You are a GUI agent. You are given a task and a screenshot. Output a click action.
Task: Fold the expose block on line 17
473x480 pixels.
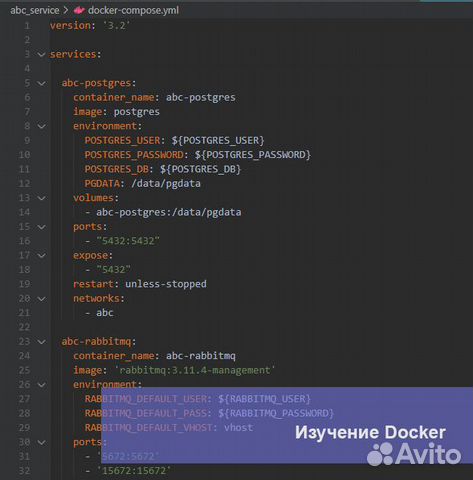tap(41, 256)
